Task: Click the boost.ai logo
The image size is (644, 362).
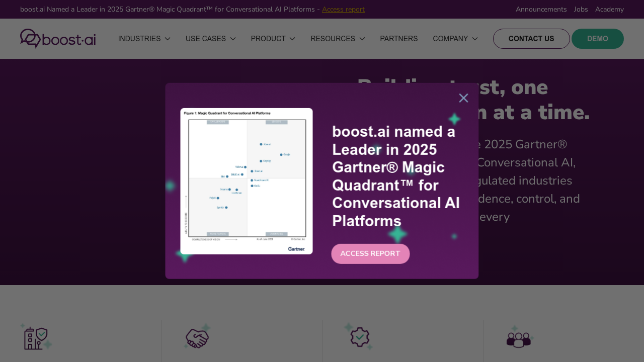Action: [57, 38]
